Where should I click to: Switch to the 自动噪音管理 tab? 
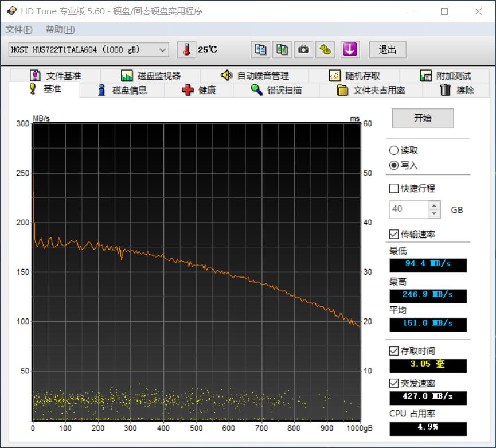click(255, 76)
